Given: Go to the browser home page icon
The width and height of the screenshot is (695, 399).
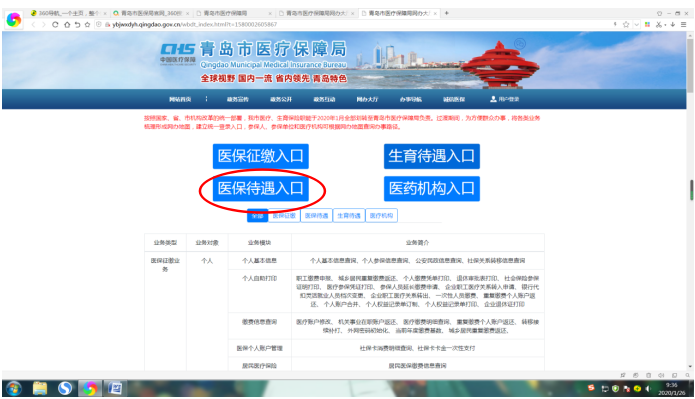Looking at the screenshot, I should click(67, 24).
